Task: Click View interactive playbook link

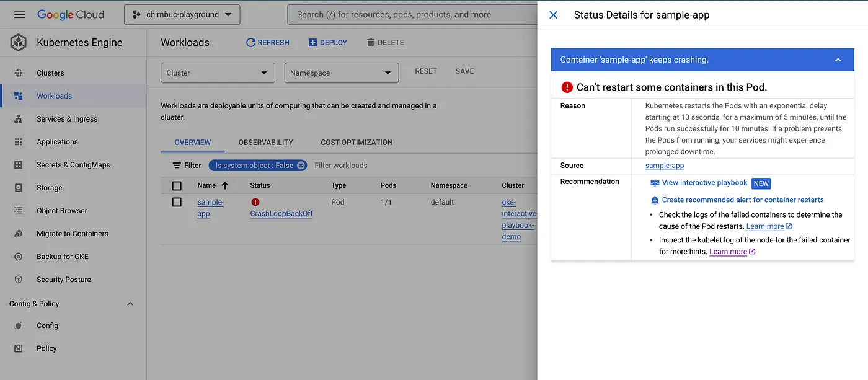Action: click(x=705, y=183)
